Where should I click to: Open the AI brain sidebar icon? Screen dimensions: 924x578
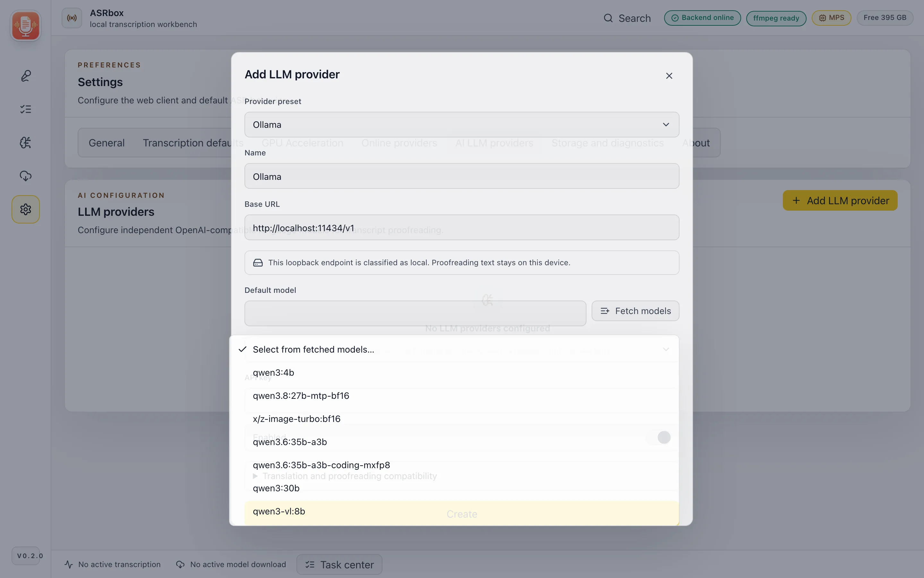click(x=26, y=143)
